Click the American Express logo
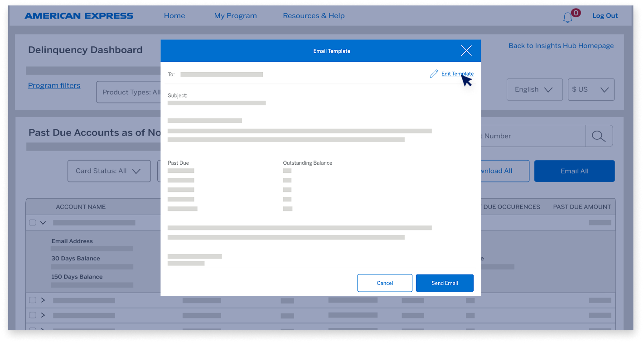The image size is (644, 343). pyautogui.click(x=79, y=15)
